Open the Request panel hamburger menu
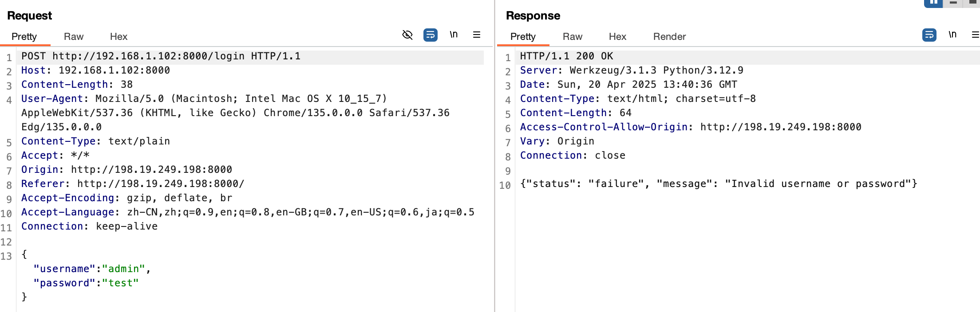Viewport: 980px width, 312px height. click(x=477, y=35)
